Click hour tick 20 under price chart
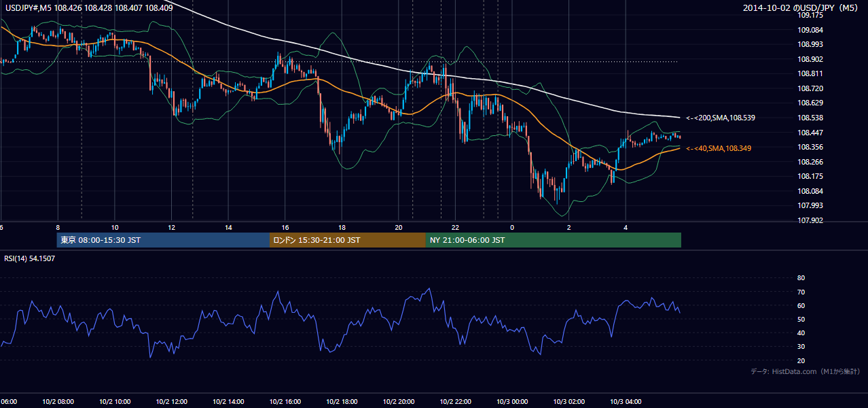The height and width of the screenshot is (408, 868). click(399, 227)
